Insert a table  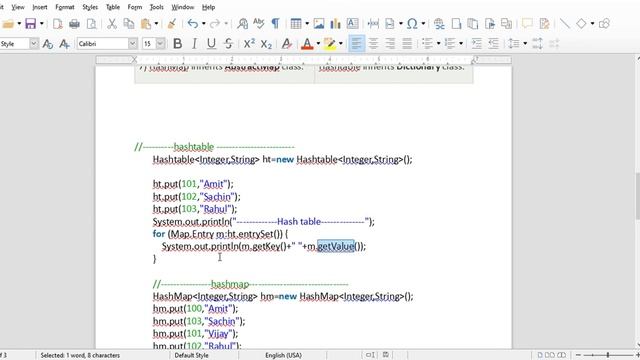pos(296,24)
